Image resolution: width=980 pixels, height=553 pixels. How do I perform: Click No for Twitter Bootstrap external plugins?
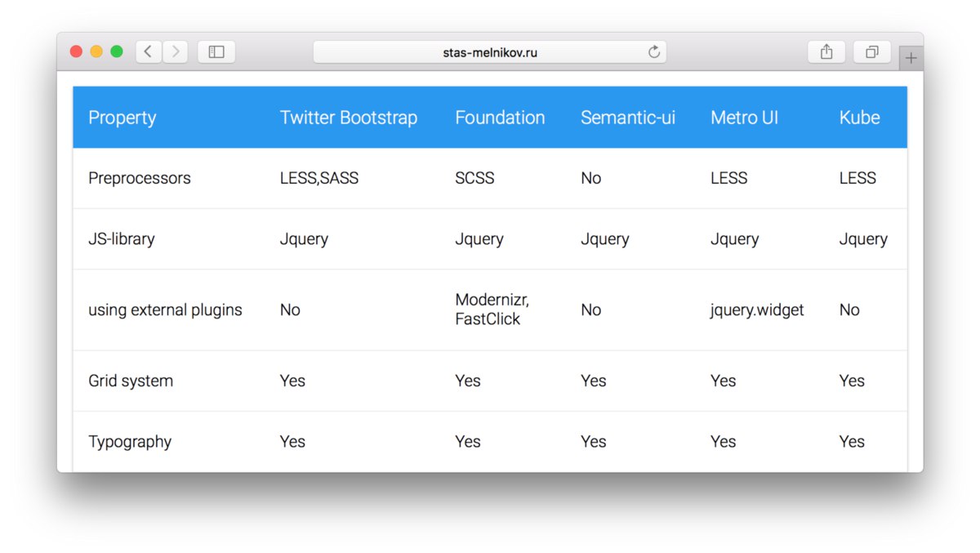(290, 310)
